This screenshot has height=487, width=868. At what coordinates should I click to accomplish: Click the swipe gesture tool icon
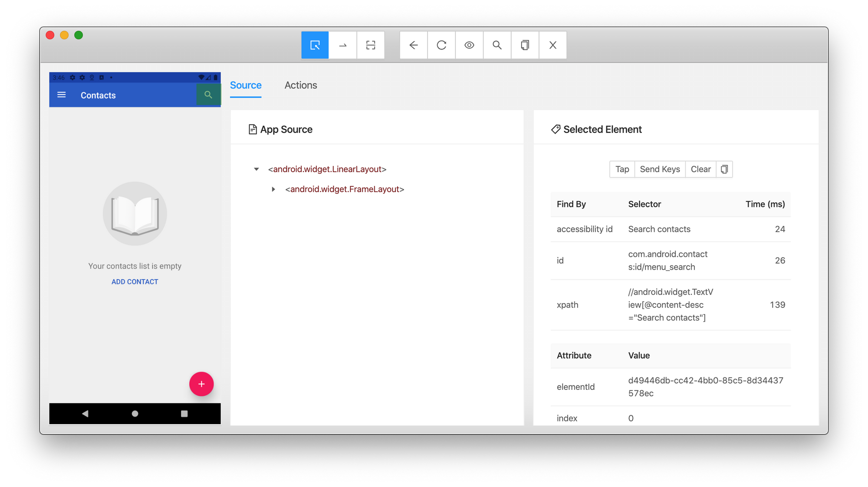[x=343, y=45]
